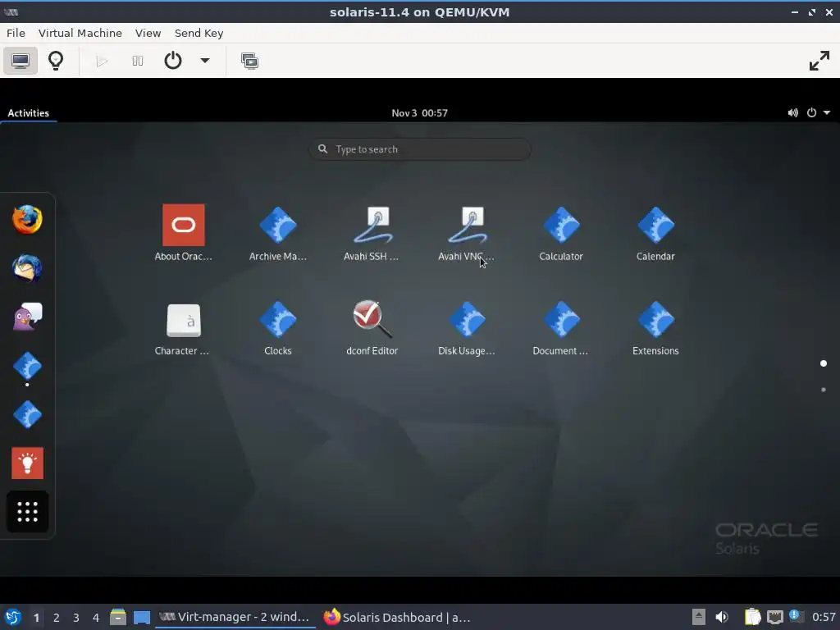The image size is (840, 630).
Task: Open the Calendar app
Action: click(x=655, y=232)
